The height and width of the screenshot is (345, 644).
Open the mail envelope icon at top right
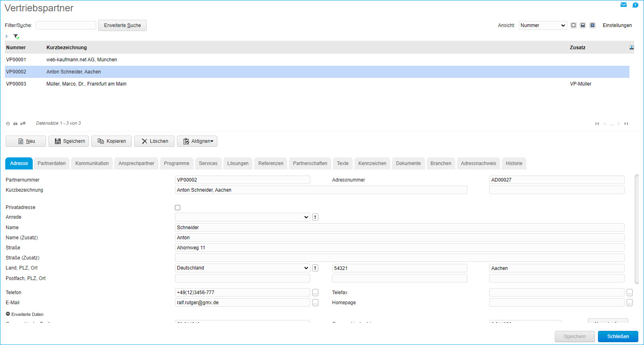623,5
